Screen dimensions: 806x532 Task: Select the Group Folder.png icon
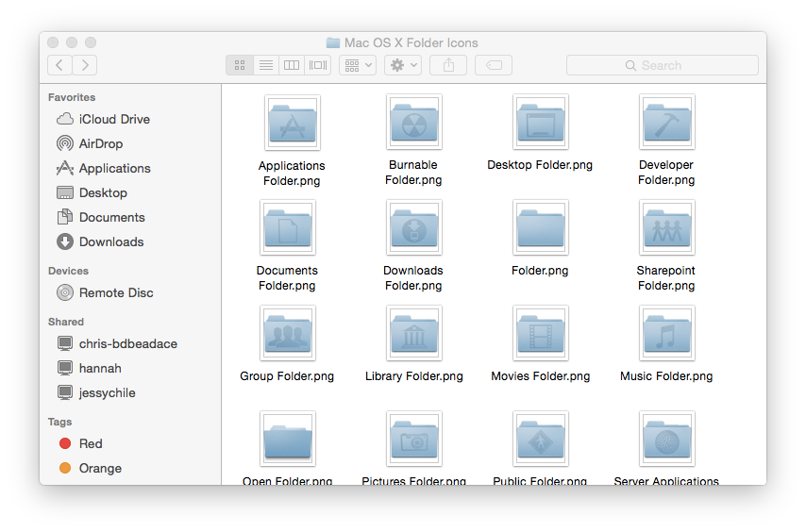[288, 333]
